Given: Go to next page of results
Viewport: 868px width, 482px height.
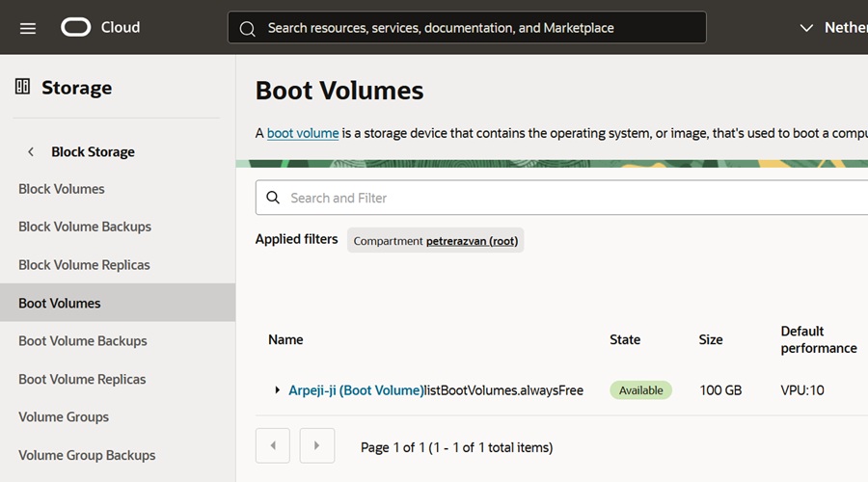Looking at the screenshot, I should [x=316, y=445].
